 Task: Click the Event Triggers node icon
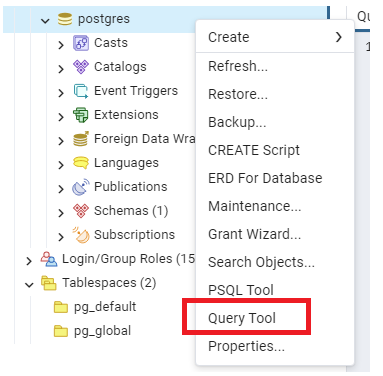coord(81,91)
